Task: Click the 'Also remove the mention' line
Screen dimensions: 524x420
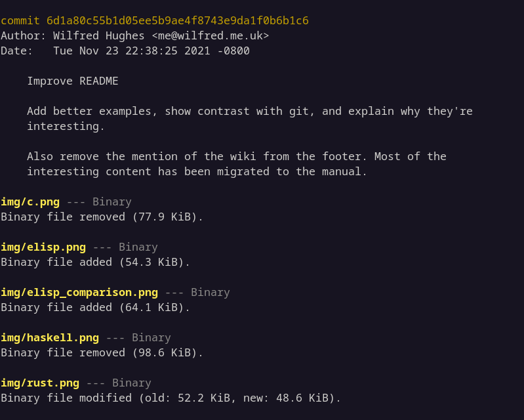Action: (236, 156)
